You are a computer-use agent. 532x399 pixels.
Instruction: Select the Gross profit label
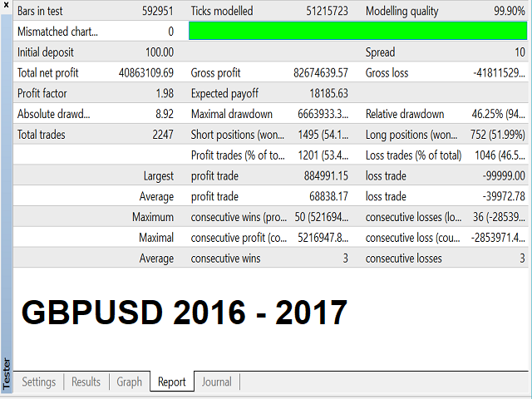coord(216,73)
